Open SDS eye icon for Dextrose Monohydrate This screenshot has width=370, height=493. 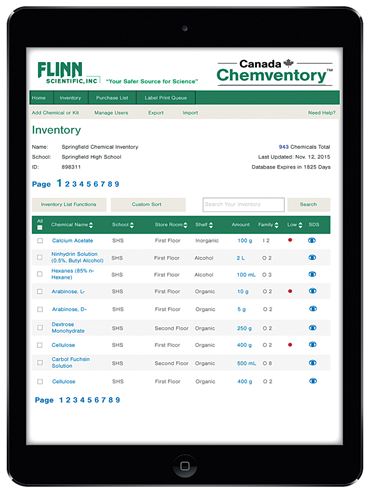[312, 328]
